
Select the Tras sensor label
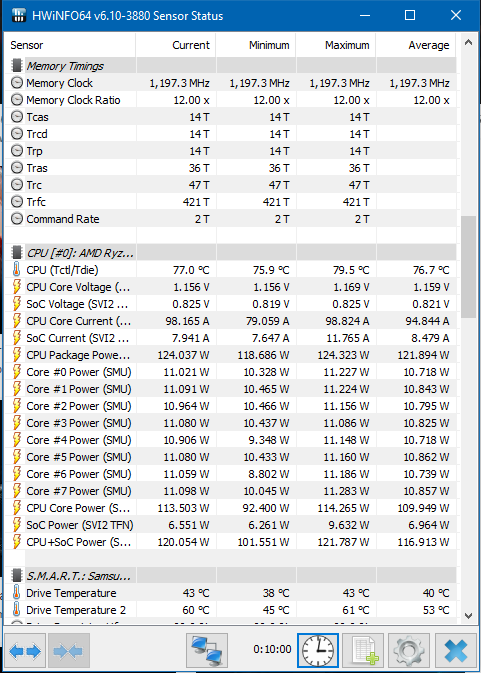click(37, 168)
